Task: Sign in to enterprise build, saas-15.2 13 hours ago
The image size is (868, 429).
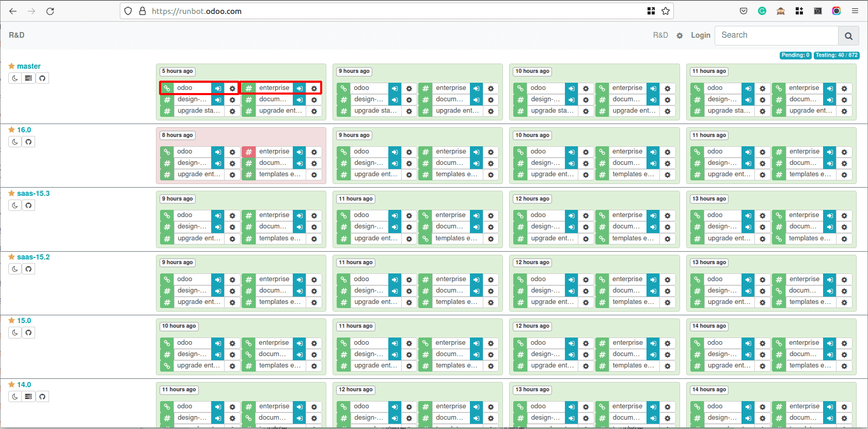Action: (830, 279)
